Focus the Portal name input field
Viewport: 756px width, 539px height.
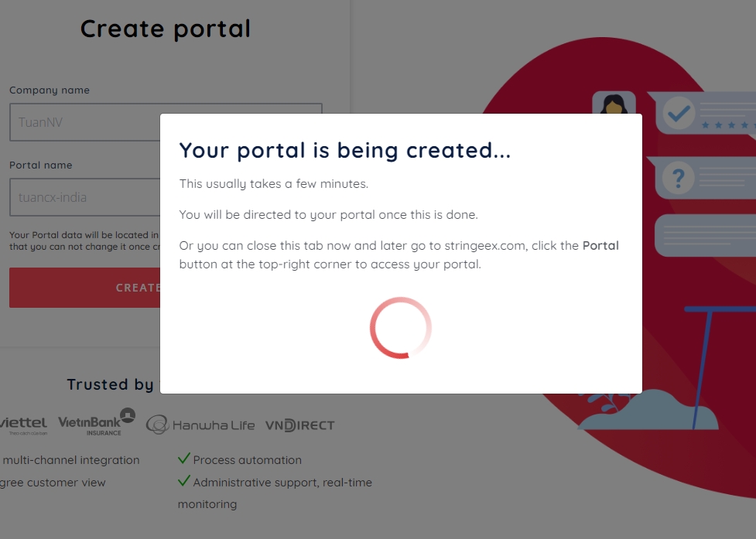click(x=85, y=197)
